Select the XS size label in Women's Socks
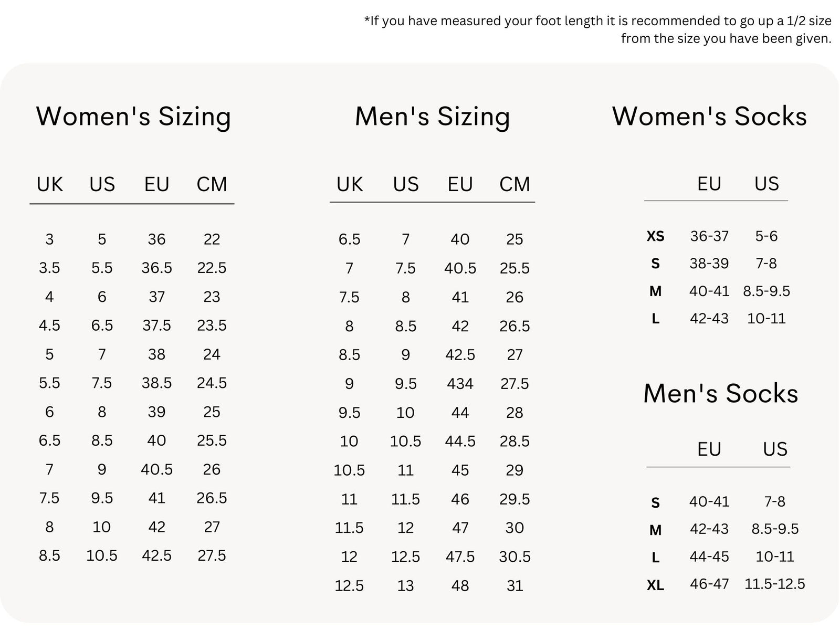 pos(655,236)
